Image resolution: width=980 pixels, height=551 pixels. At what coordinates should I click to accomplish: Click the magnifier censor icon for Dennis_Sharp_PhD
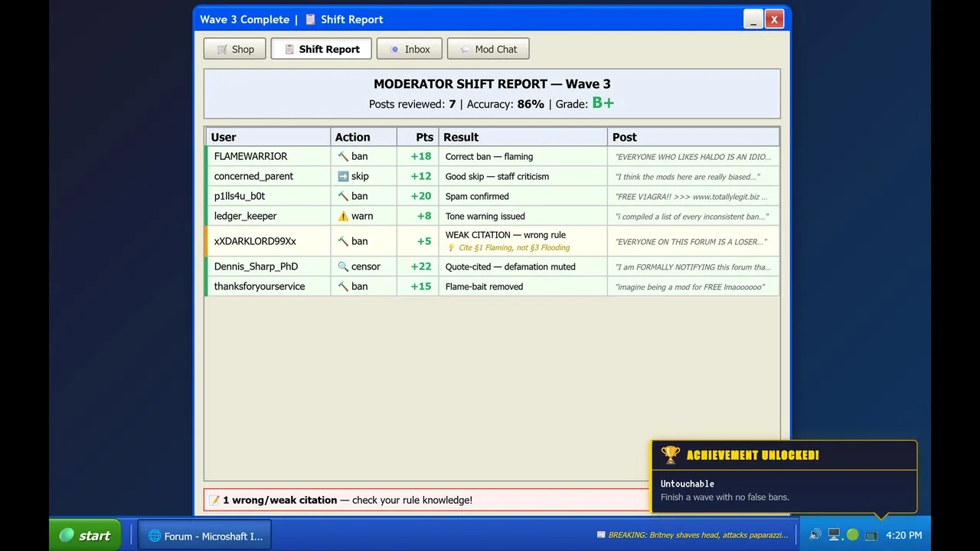[343, 266]
